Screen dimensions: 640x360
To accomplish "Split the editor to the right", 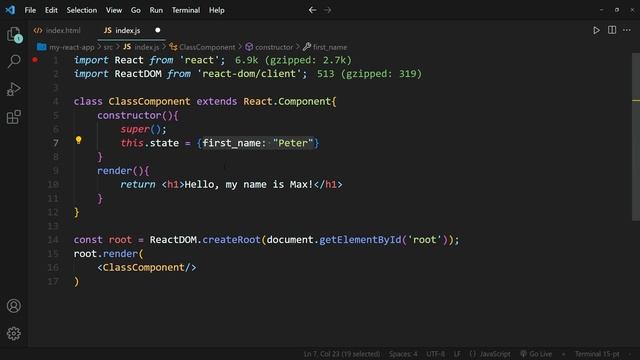I will point(612,30).
